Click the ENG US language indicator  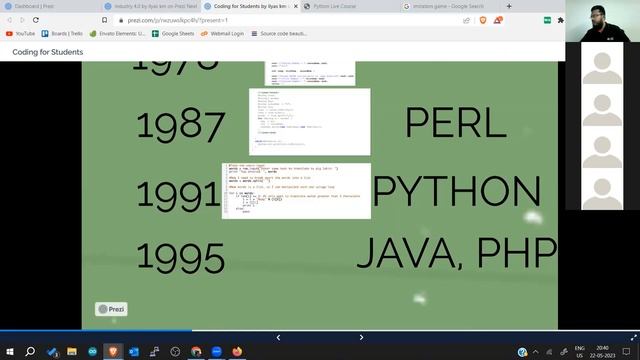click(580, 352)
